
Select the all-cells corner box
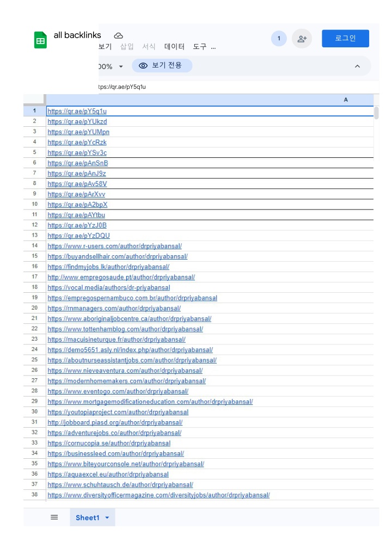tap(34, 100)
